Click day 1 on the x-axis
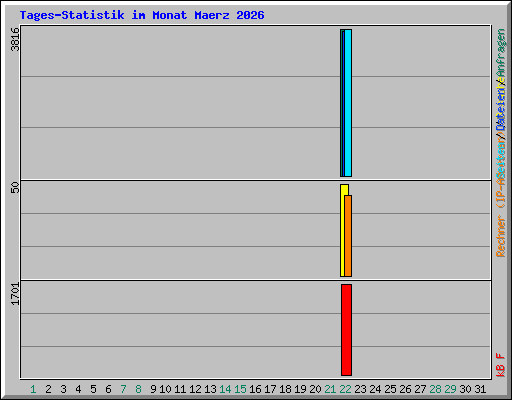 coord(33,389)
